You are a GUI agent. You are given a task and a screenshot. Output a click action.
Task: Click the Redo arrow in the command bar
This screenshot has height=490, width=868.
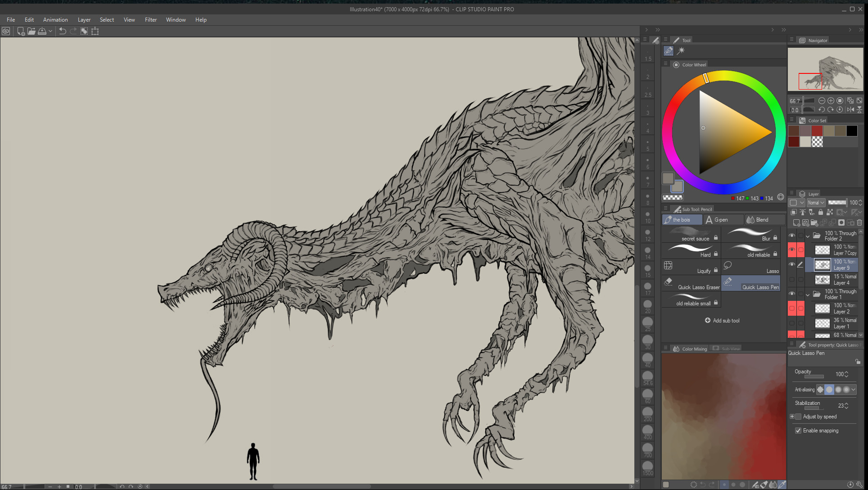[x=73, y=31]
